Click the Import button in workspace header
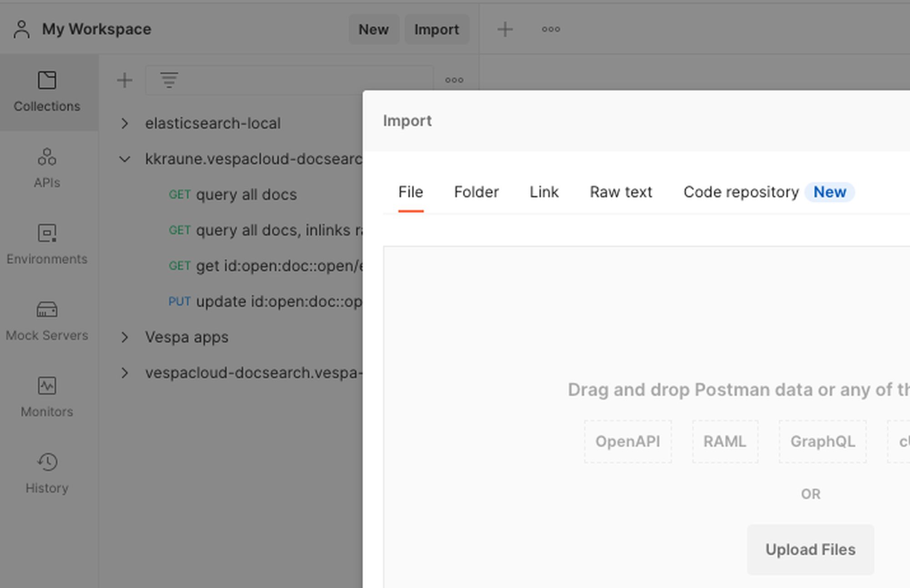The image size is (910, 588). click(x=436, y=30)
